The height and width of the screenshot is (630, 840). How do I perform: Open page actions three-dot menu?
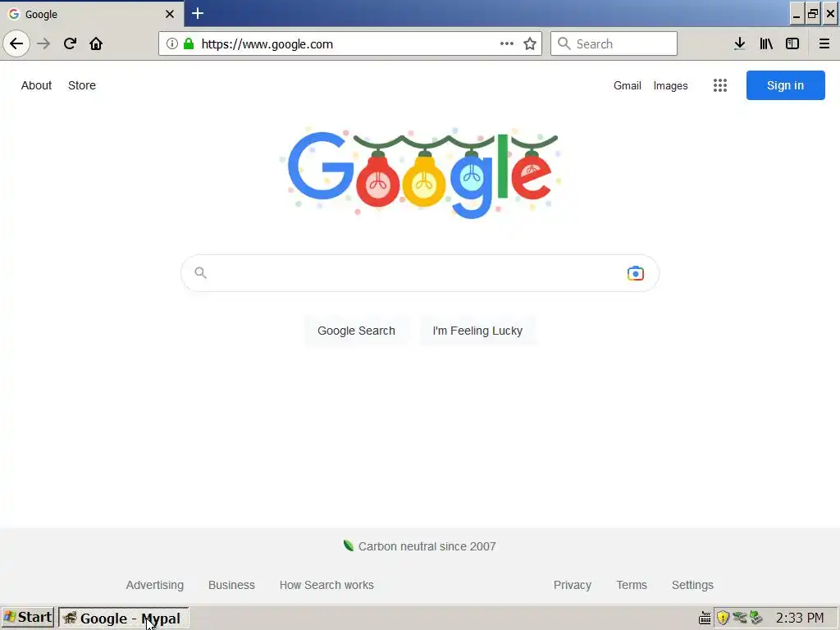point(507,43)
